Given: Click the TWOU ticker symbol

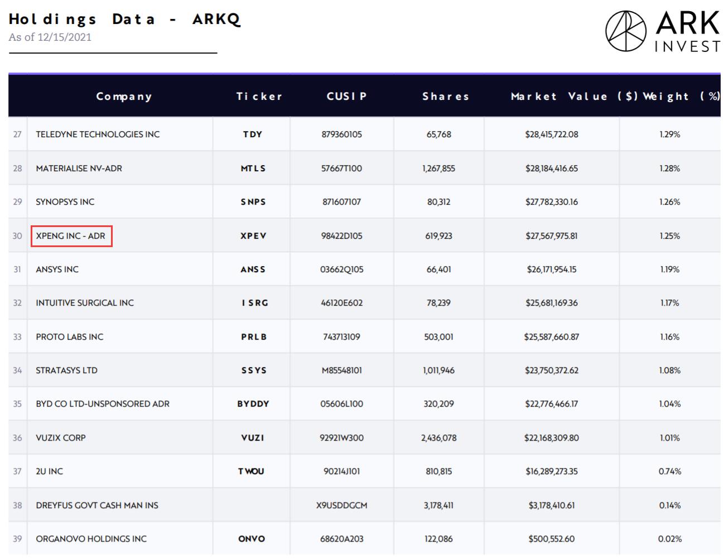Looking at the screenshot, I should pos(251,471).
